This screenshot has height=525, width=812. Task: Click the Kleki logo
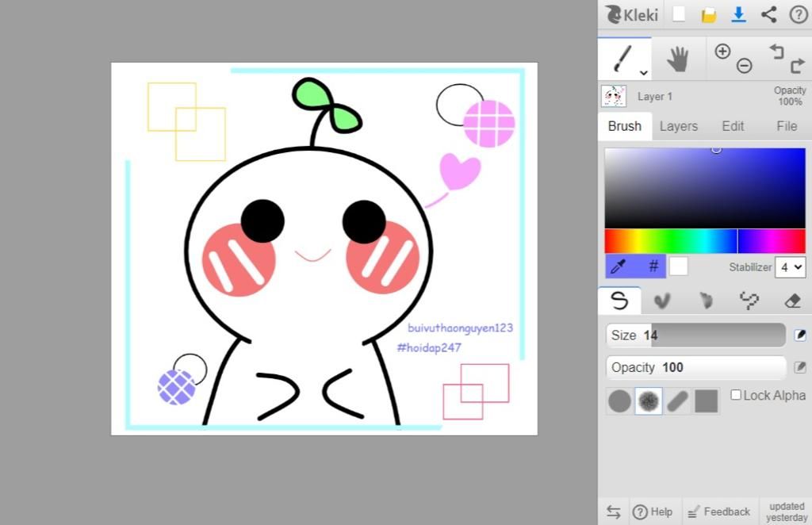632,14
